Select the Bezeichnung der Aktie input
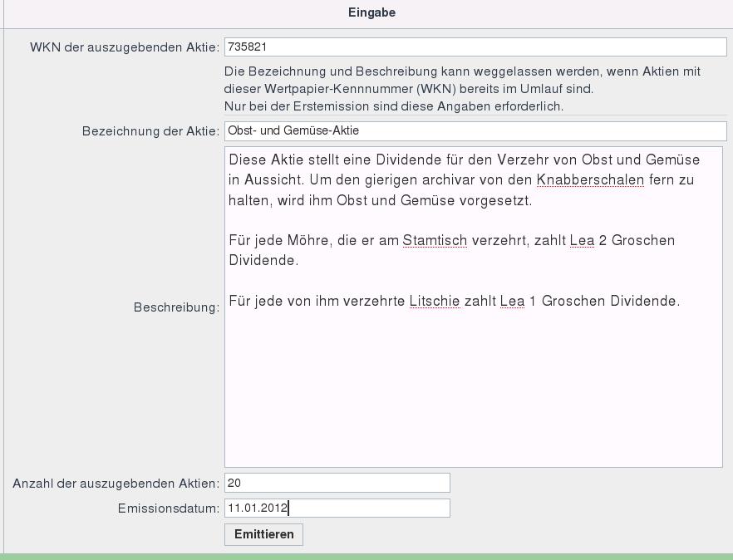Image resolution: width=733 pixels, height=560 pixels. coord(475,131)
